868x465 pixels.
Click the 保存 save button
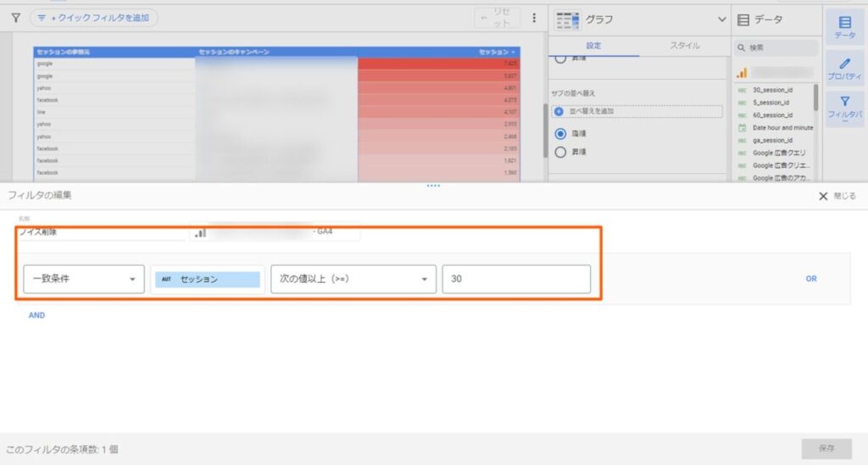(x=826, y=448)
